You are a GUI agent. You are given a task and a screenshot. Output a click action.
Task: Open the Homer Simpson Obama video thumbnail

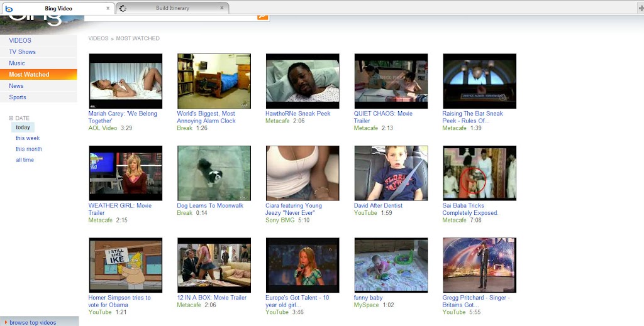coord(125,265)
